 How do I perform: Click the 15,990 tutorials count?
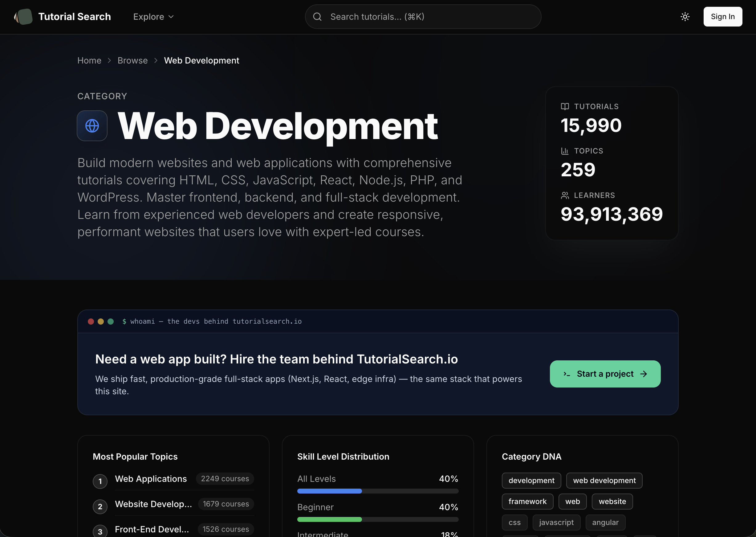pos(591,125)
